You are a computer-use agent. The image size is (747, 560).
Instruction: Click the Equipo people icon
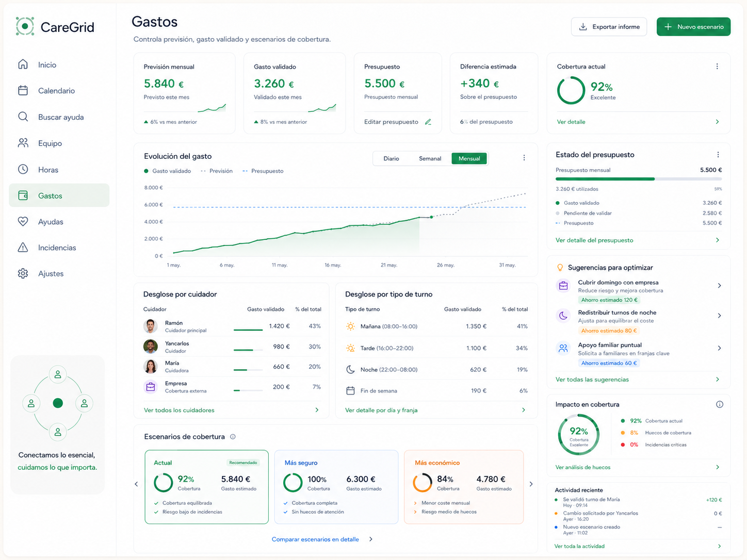tap(23, 143)
